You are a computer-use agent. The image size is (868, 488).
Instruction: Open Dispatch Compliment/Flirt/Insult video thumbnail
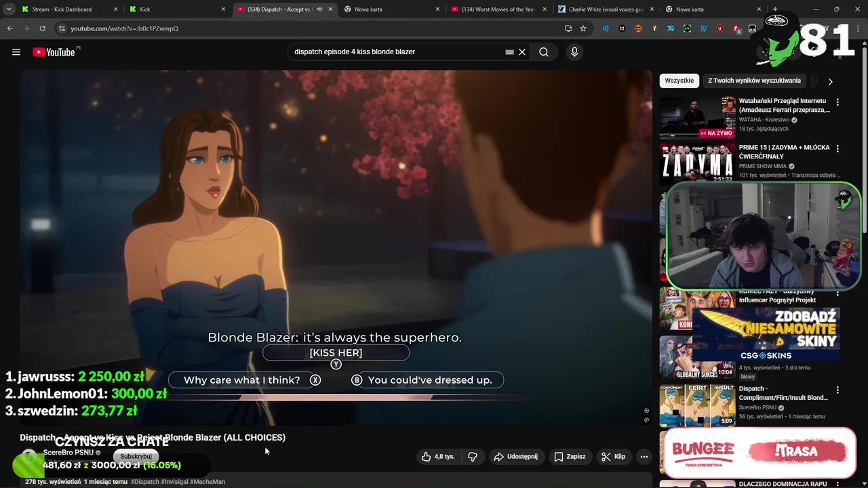tap(697, 405)
